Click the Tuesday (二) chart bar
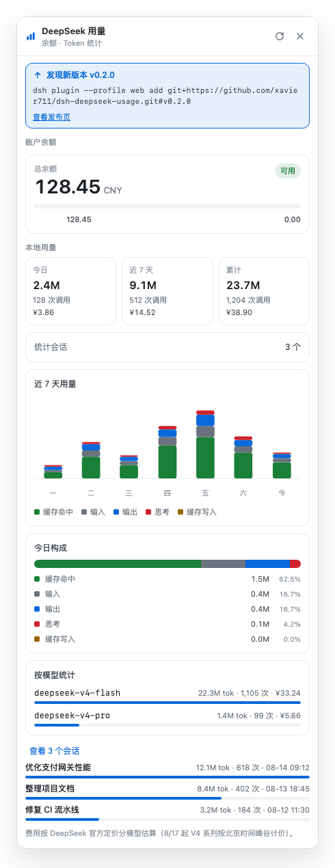Screen dimensions: 335x868 click(91, 460)
